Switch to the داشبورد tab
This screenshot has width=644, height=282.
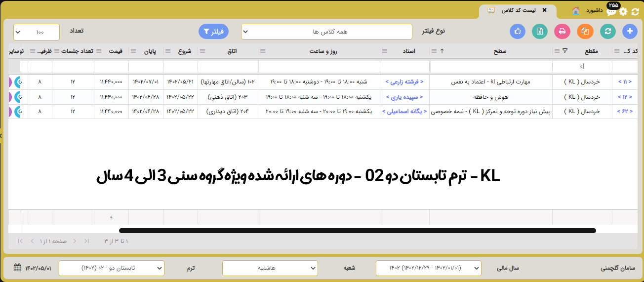tap(588, 10)
